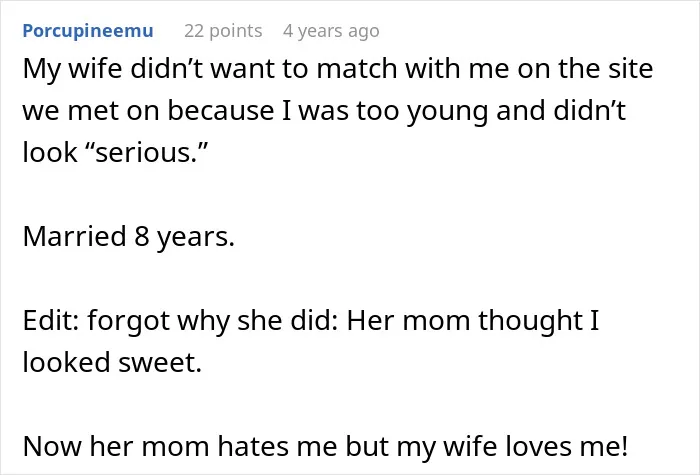Click the number 8 in Married line

click(141, 236)
